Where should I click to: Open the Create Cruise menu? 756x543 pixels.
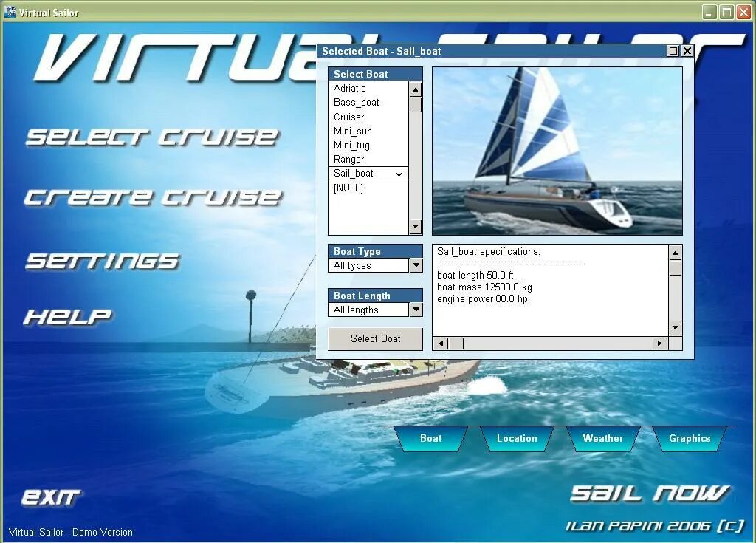point(153,197)
